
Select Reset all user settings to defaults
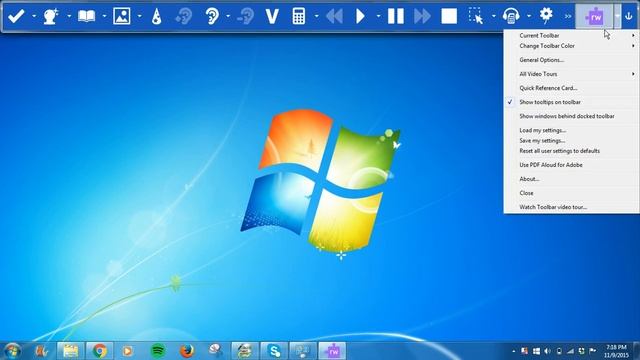pos(571,151)
